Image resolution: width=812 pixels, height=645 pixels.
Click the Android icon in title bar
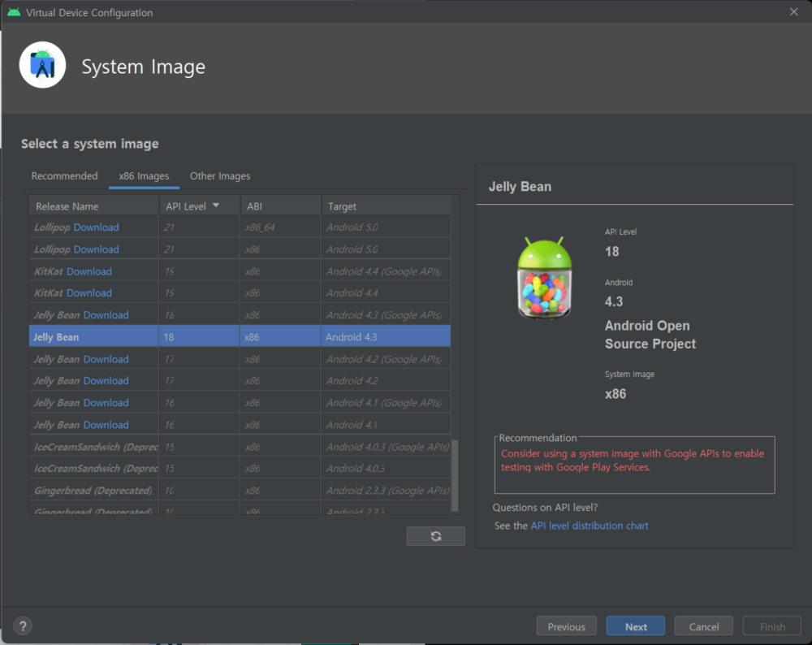coord(14,12)
